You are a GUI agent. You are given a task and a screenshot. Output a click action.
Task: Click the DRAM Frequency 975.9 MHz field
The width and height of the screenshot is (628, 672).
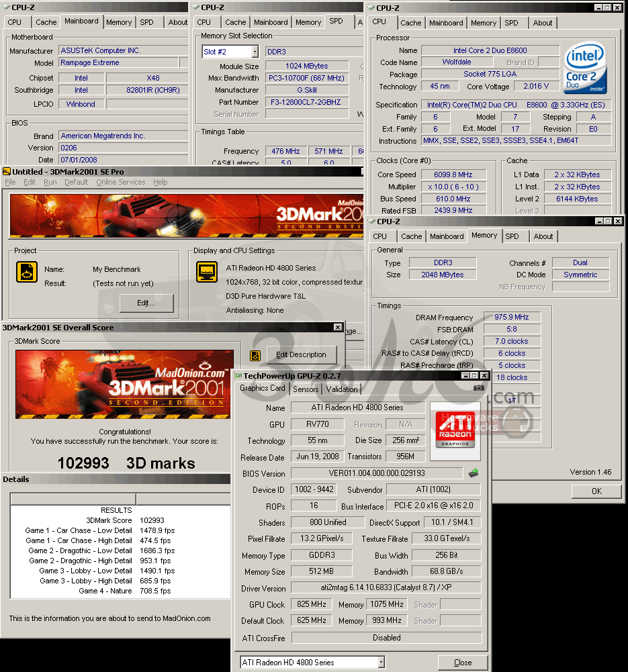click(512, 317)
